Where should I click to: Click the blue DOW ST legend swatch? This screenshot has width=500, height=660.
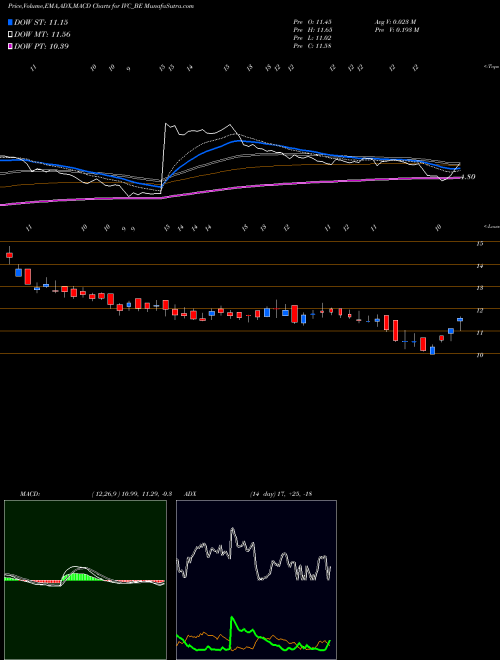tap(10, 22)
